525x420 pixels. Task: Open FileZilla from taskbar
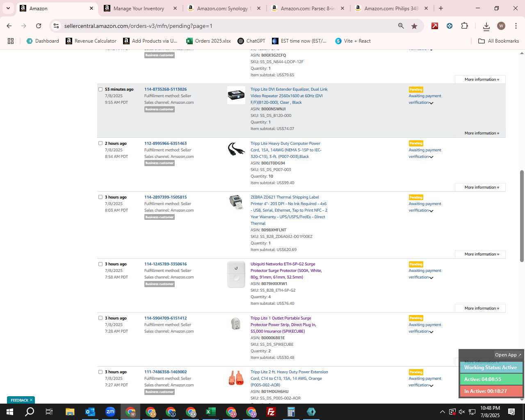(x=271, y=412)
